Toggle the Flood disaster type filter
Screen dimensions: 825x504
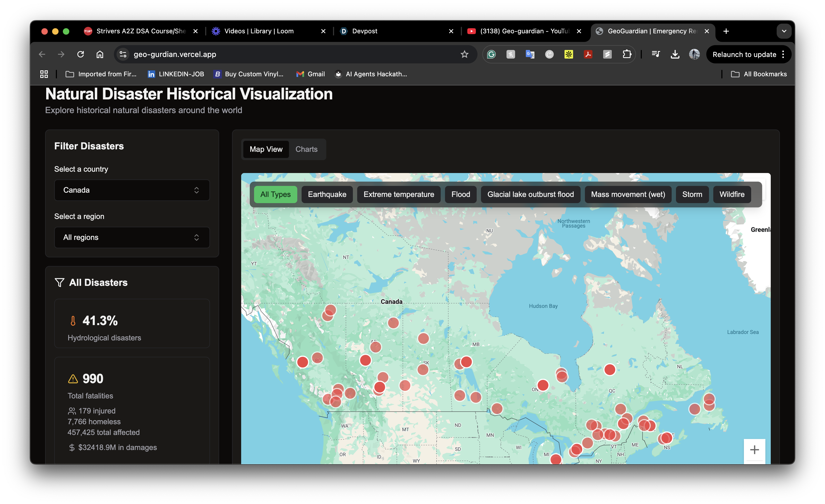click(460, 194)
